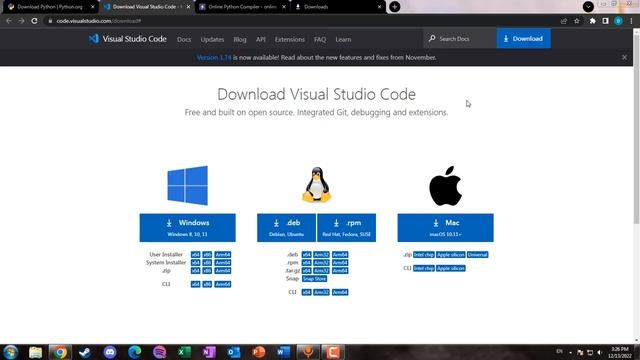The image size is (640, 360).
Task: Open the FAQ menu item
Action: coord(320,40)
